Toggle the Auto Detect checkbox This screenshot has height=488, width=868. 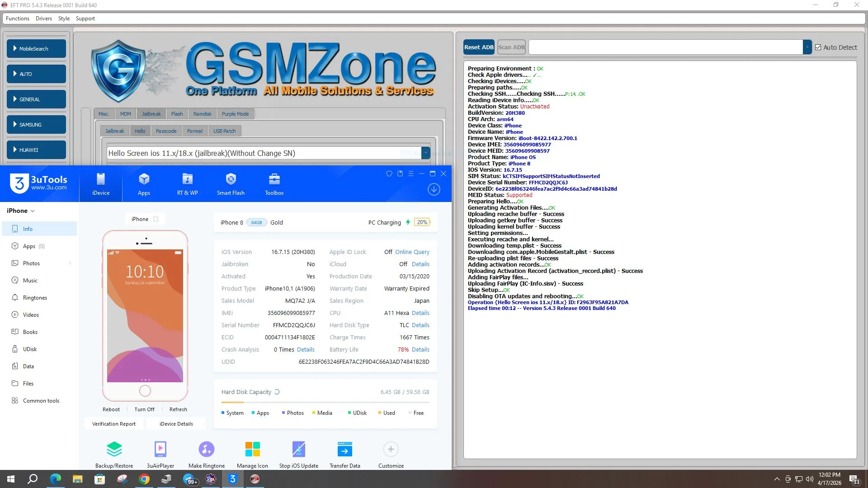click(818, 47)
